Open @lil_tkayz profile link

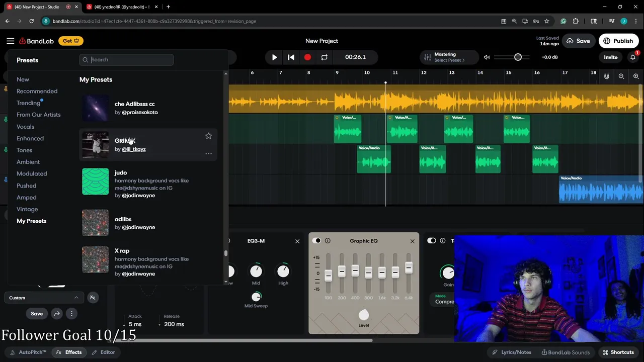(x=134, y=149)
